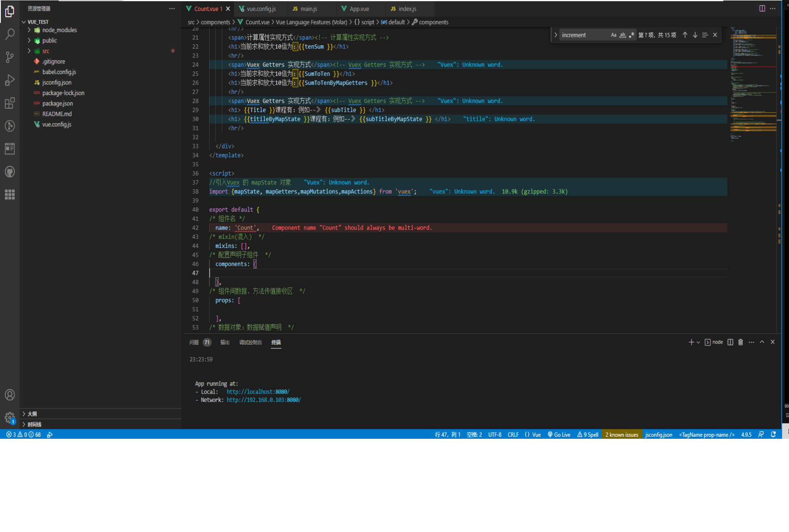Click the CRLF line ending selector
This screenshot has width=789, height=532.
coord(513,434)
